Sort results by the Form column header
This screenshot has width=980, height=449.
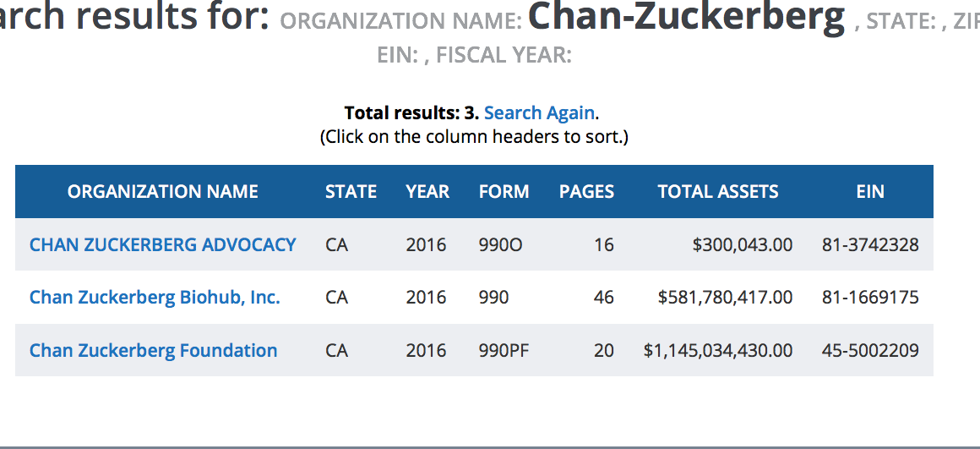pos(504,192)
